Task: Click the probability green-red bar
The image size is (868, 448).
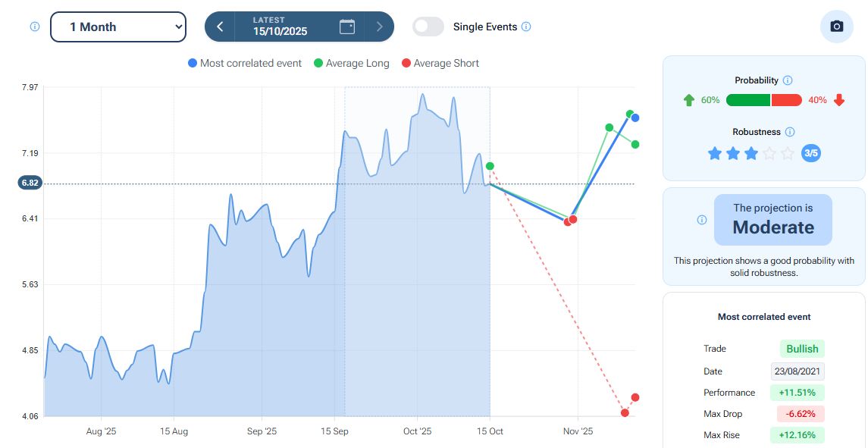Action: 763,100
